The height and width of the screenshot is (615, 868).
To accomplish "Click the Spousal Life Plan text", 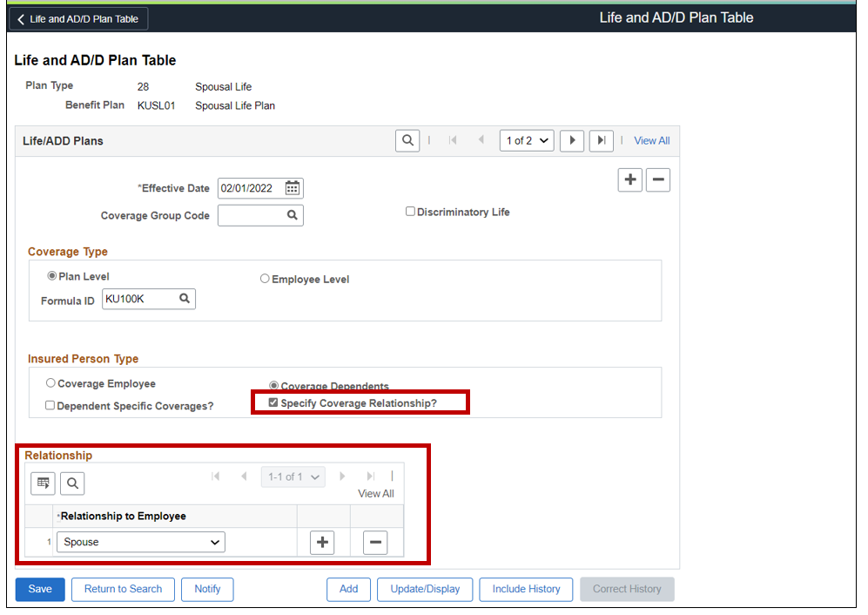I will [235, 105].
